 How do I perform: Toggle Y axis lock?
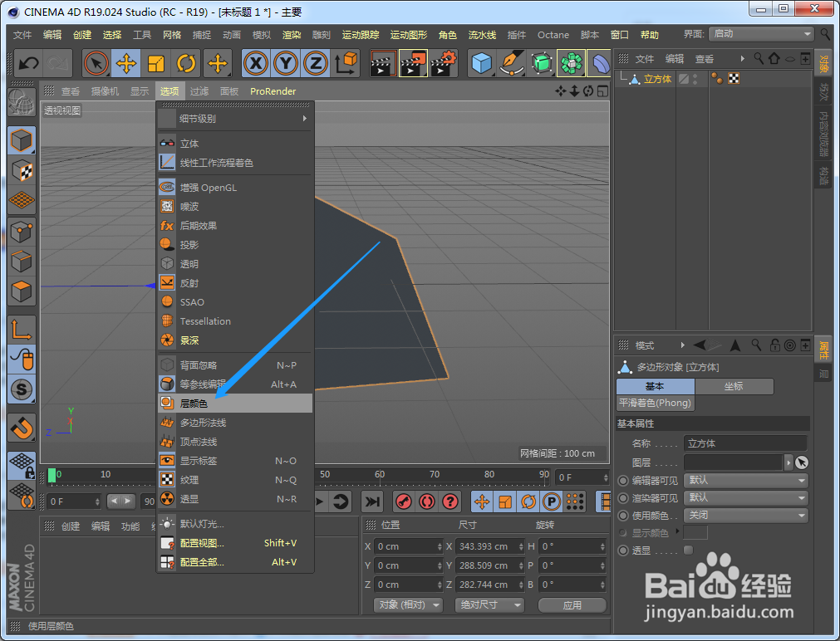click(x=286, y=63)
